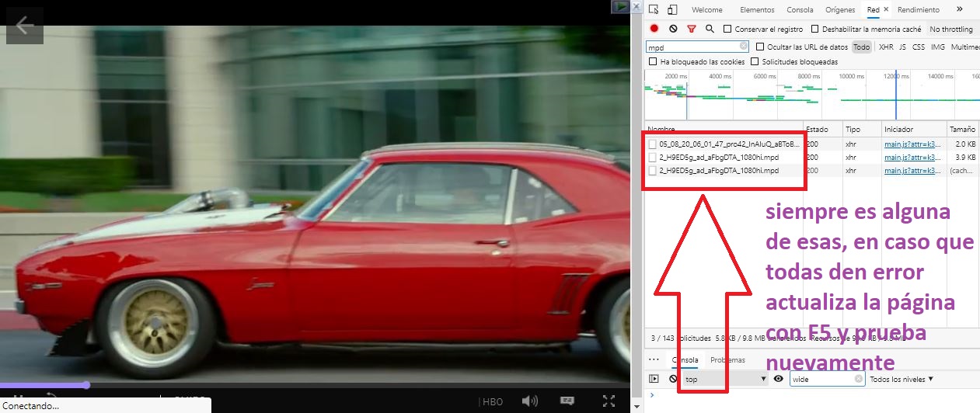This screenshot has height=413, width=980.
Task: Select the Red network tab
Action: click(x=873, y=9)
